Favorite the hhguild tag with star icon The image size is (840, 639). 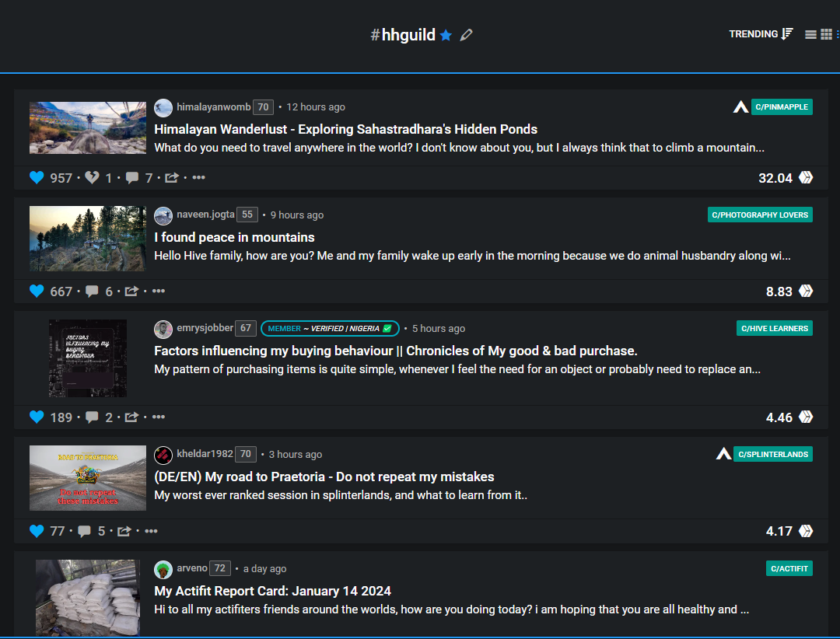tap(446, 35)
